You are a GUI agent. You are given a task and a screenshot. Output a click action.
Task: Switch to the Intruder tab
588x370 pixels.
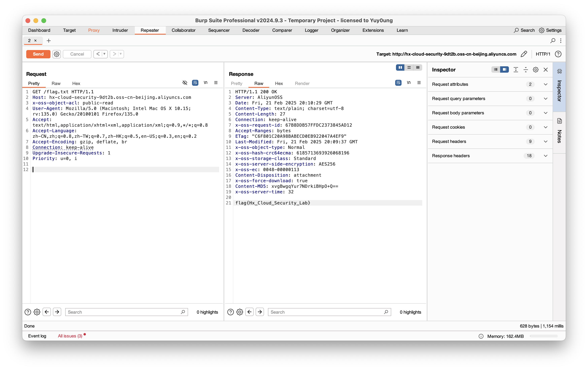(x=120, y=30)
